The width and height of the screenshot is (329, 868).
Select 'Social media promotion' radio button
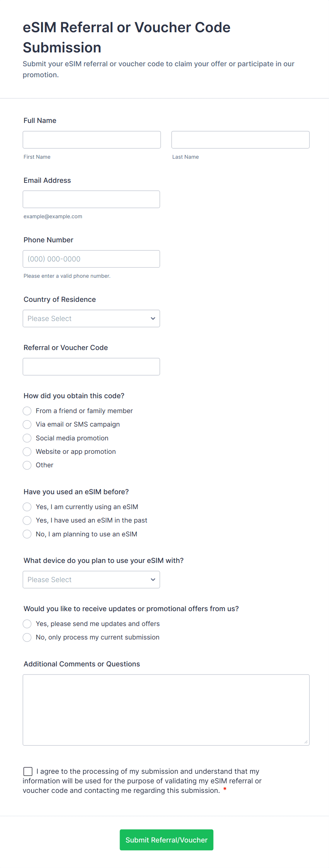[27, 438]
